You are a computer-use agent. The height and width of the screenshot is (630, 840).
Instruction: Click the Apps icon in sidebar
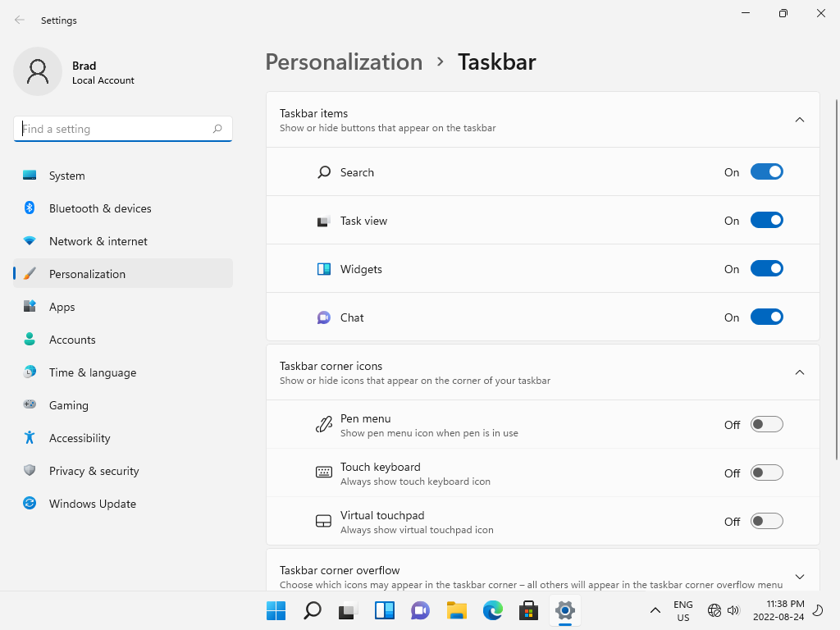pyautogui.click(x=30, y=307)
